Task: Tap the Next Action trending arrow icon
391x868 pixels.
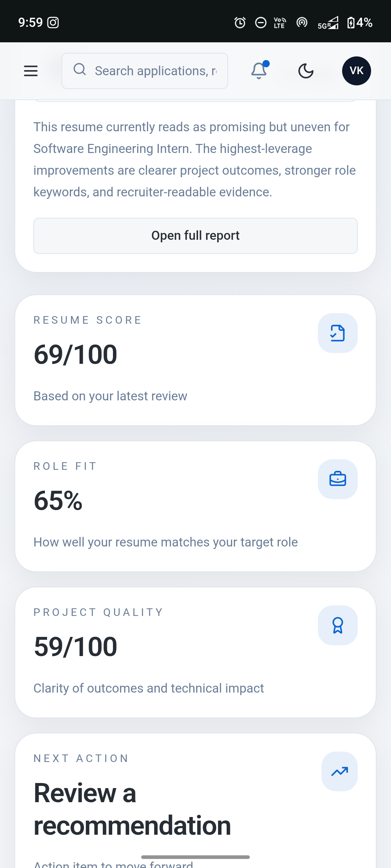Action: pyautogui.click(x=340, y=771)
